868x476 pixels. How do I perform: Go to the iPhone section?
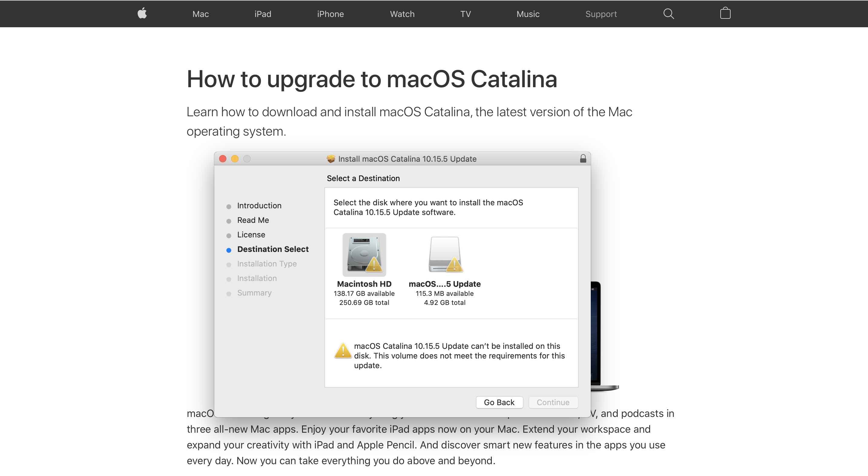click(330, 14)
